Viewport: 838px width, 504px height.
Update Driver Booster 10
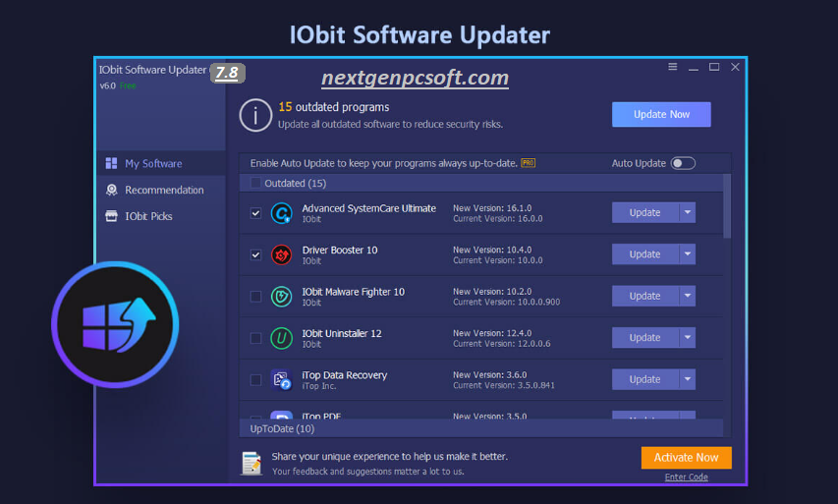point(645,254)
